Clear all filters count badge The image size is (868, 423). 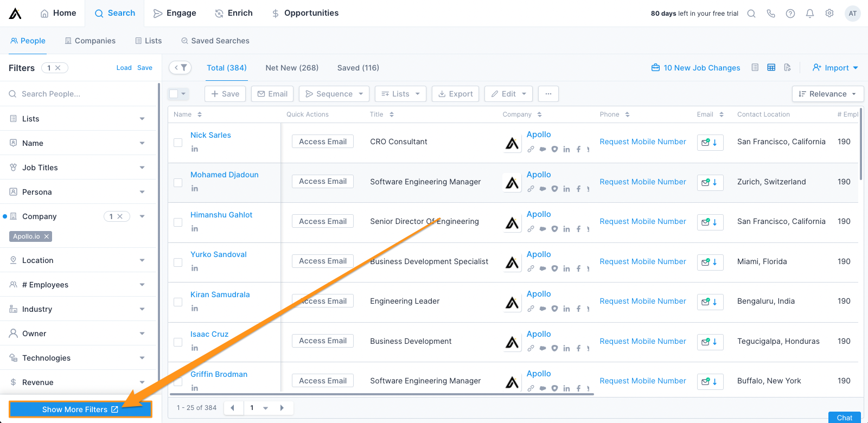tap(55, 68)
